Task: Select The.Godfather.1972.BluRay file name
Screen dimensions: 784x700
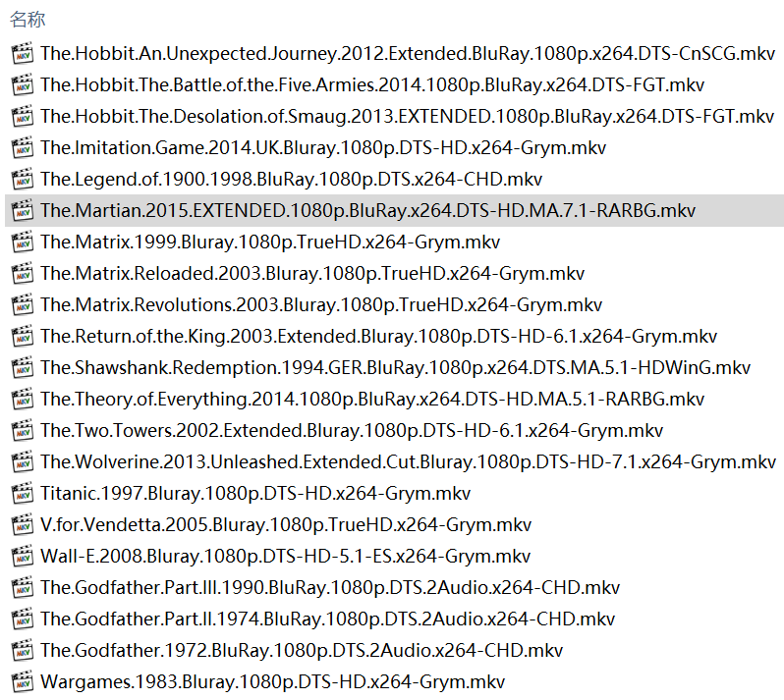Action: (x=302, y=651)
